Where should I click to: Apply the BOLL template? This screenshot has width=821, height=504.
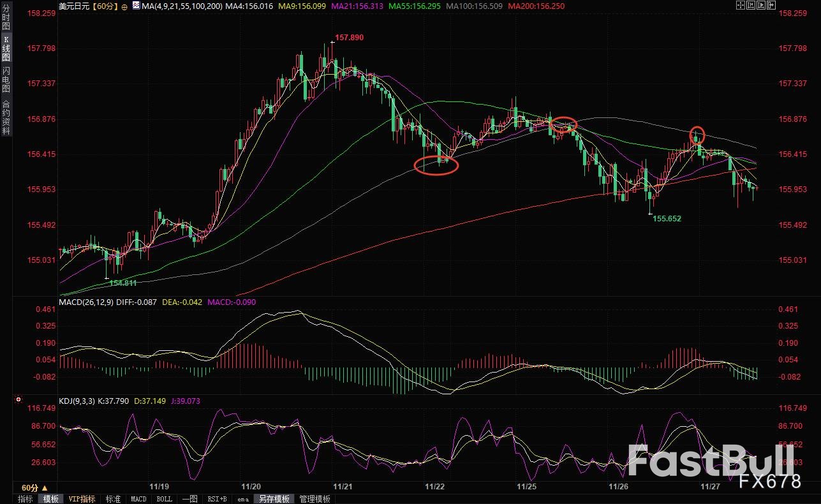tap(164, 499)
